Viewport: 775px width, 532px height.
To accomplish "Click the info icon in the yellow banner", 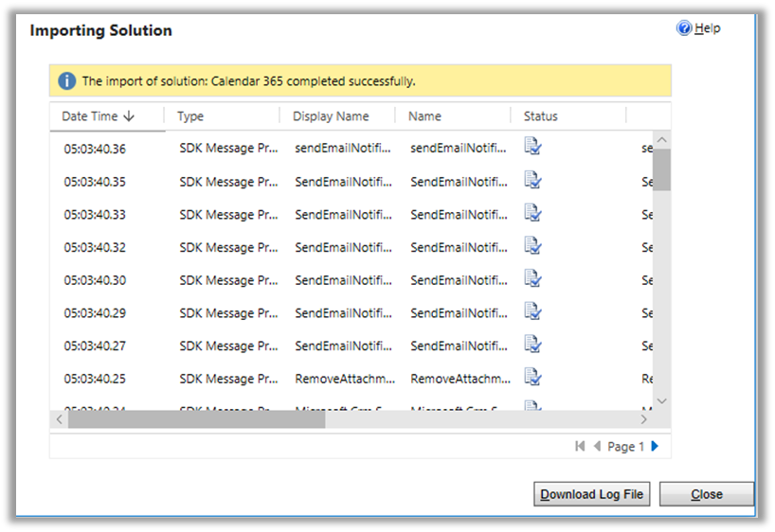I will 67,81.
